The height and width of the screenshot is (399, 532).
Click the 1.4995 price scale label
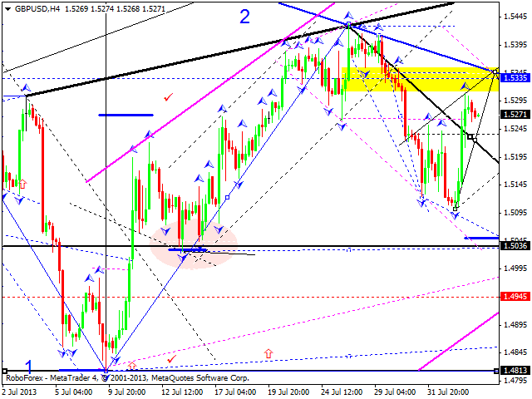coord(515,268)
